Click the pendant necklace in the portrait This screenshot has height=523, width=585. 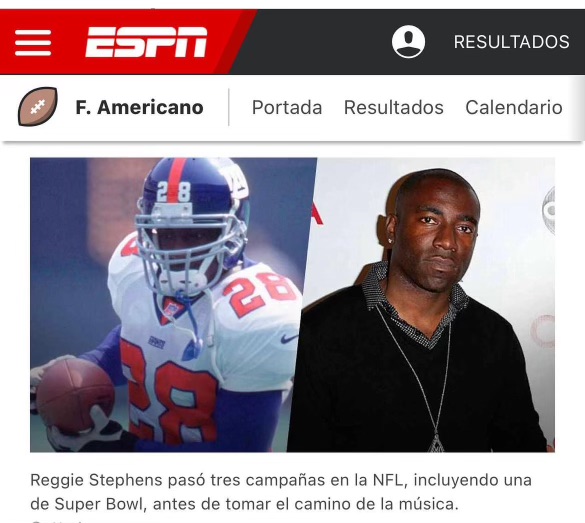point(436,444)
